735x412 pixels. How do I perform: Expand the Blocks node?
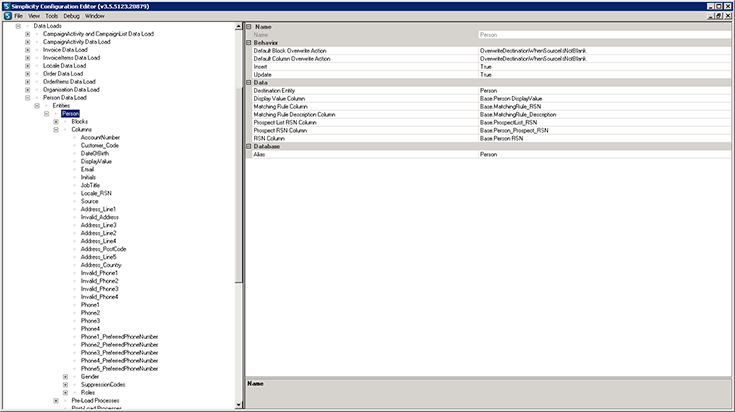click(56, 122)
